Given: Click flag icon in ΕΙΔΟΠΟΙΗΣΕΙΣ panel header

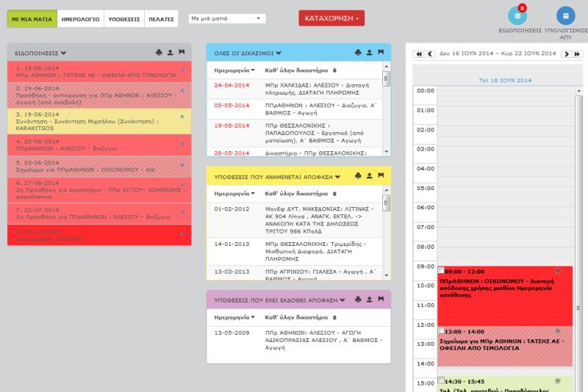Looking at the screenshot, I should point(182,52).
